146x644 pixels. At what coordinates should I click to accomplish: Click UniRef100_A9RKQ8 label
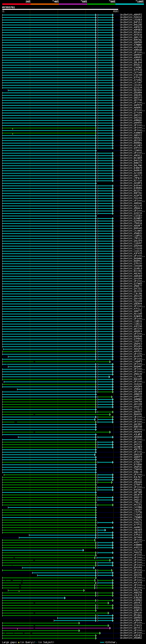pyautogui.click(x=131, y=50)
